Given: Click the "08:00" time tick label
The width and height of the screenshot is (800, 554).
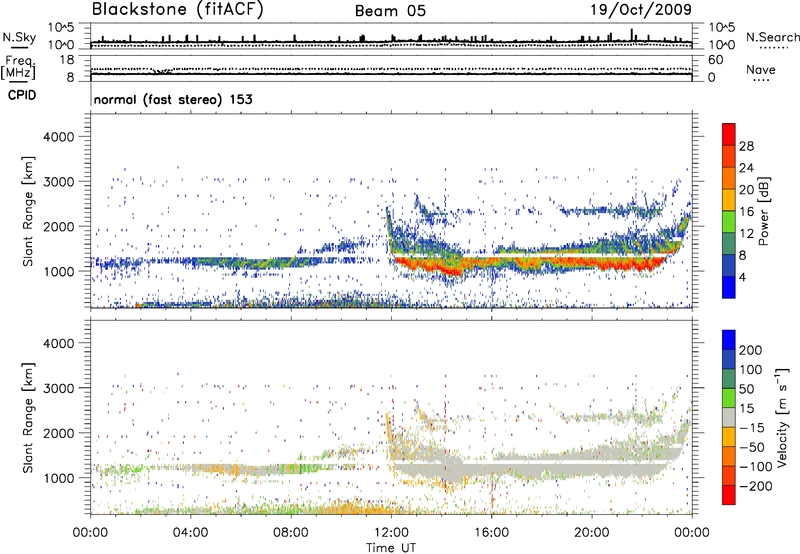Looking at the screenshot, I should (x=291, y=533).
